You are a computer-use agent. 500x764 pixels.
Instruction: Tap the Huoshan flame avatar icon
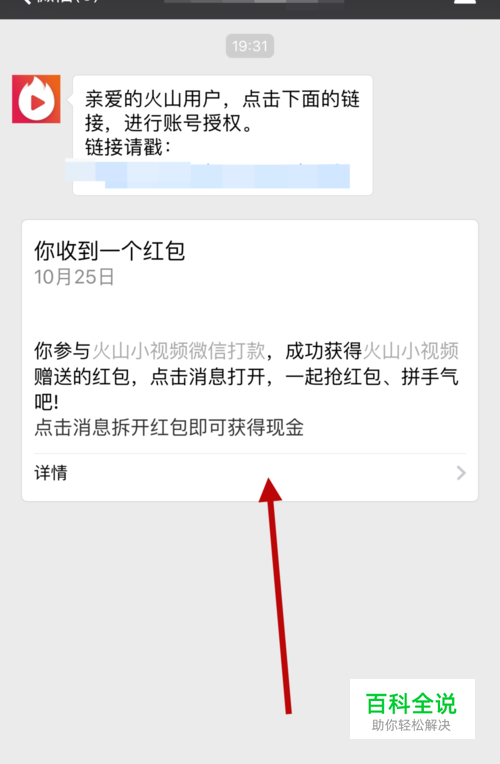click(36, 99)
